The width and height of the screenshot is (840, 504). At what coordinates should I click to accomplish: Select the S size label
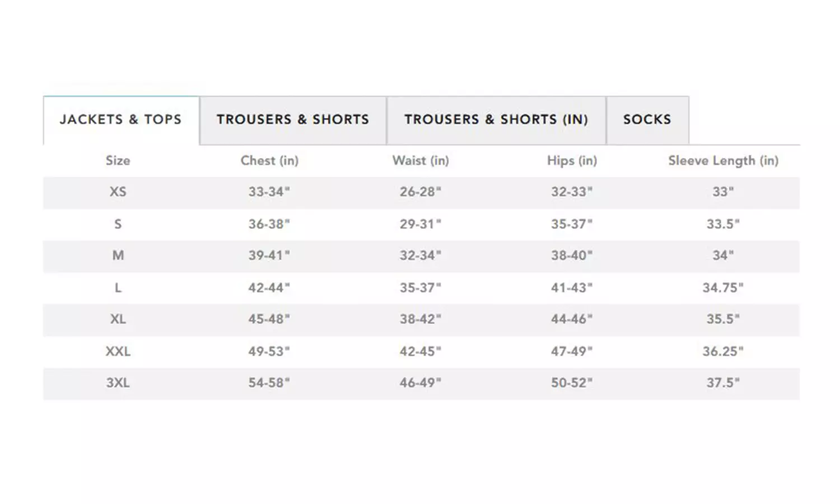[118, 224]
